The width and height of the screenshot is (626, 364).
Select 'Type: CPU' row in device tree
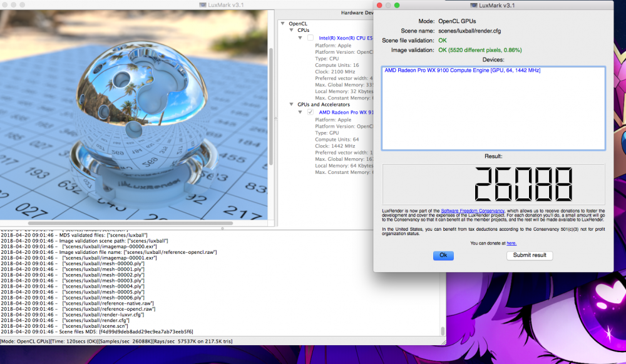tap(327, 59)
